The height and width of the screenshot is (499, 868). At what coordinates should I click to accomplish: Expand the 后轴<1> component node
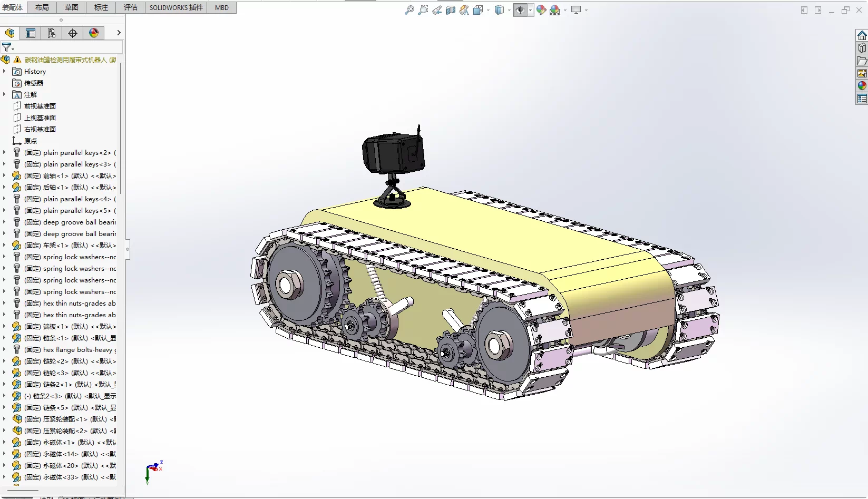click(4, 187)
